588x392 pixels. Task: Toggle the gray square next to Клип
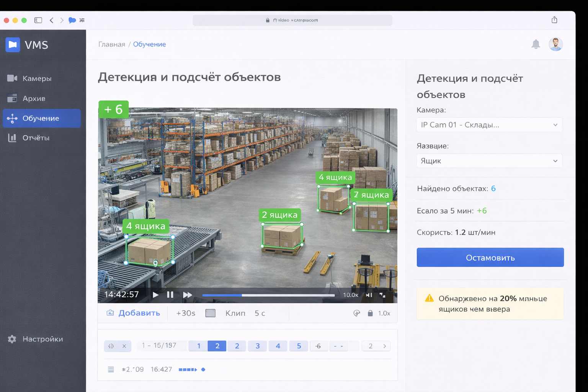click(x=211, y=313)
